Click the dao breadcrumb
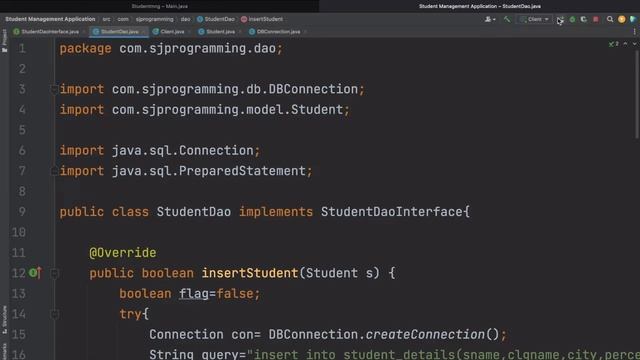640x360 pixels. coord(186,19)
